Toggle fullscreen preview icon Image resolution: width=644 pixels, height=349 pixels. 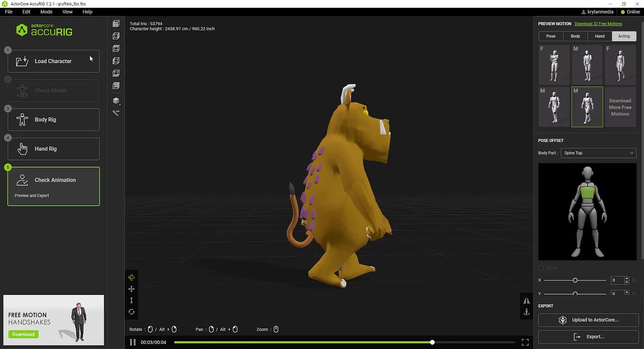[525, 343]
